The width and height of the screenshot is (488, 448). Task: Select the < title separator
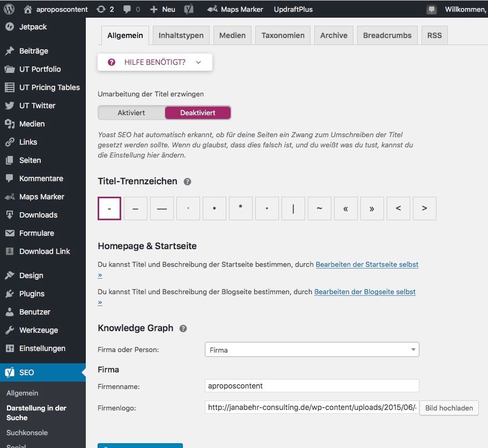click(398, 208)
